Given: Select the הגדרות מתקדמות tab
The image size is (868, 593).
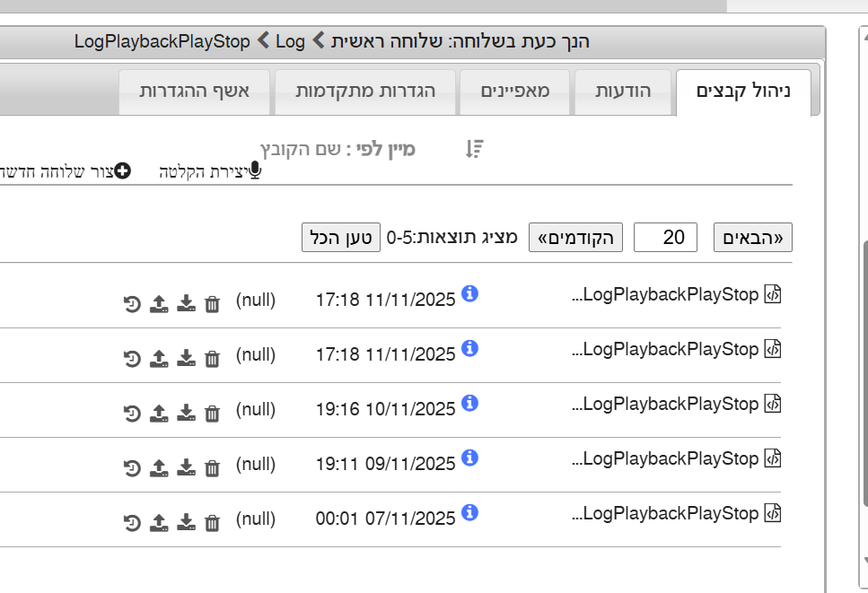Looking at the screenshot, I should pos(365,92).
